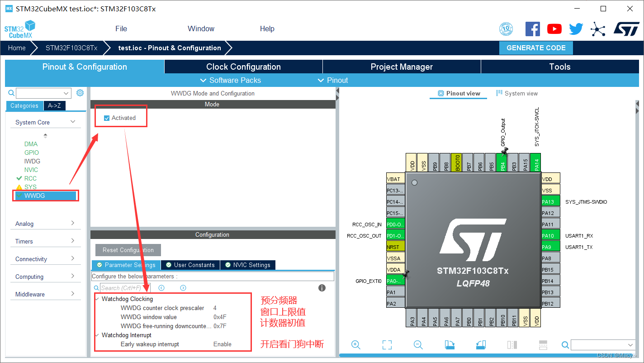Open the categories search dropdown
This screenshot has width=644, height=363.
(x=66, y=93)
